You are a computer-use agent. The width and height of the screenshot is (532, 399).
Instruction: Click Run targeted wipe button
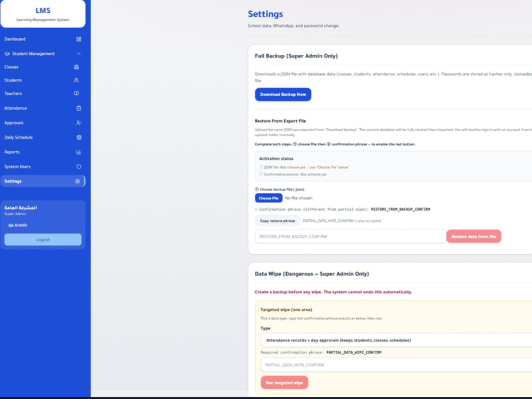pos(284,383)
